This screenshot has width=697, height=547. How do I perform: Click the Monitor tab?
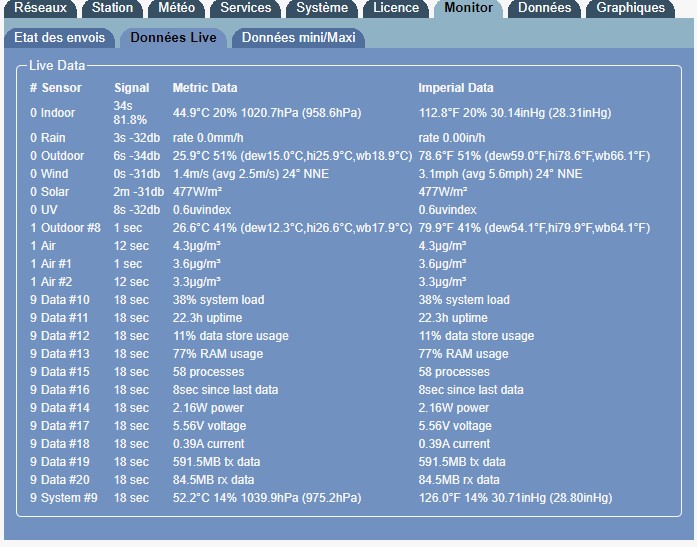pyautogui.click(x=468, y=8)
